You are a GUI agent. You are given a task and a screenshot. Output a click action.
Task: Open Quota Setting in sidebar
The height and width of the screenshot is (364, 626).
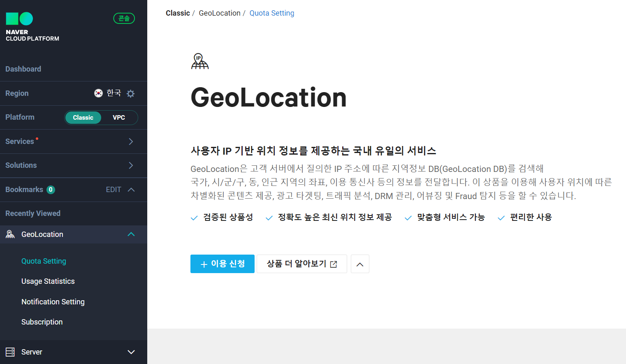click(x=44, y=261)
